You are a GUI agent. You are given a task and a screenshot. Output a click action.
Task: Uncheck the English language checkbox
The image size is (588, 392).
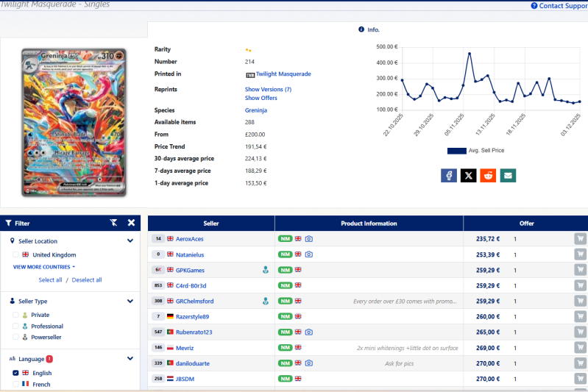15,373
